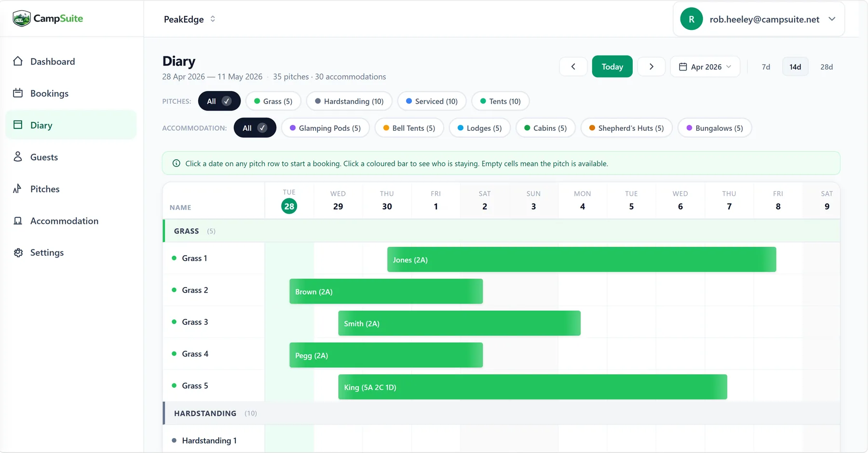Go to Bookings in sidebar
The height and width of the screenshot is (453, 868).
[71, 93]
